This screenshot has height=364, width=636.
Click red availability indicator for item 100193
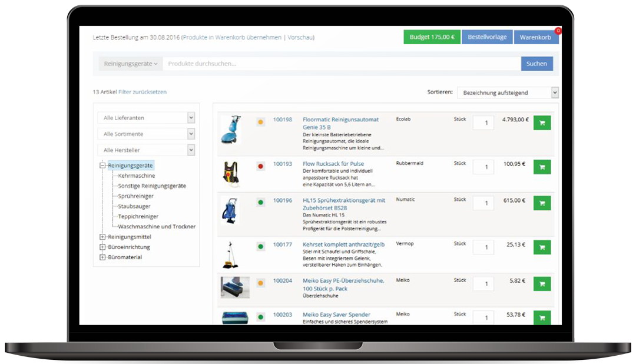click(260, 167)
